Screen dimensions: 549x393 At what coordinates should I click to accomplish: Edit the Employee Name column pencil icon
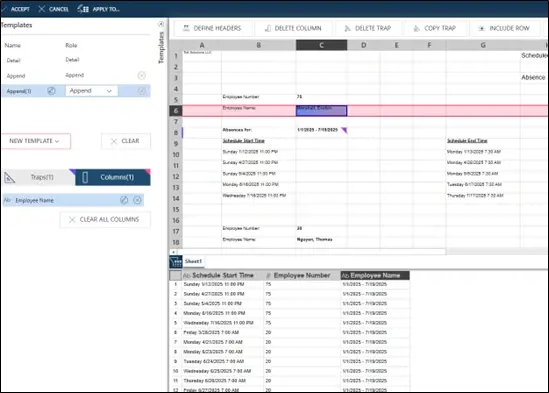(x=124, y=200)
